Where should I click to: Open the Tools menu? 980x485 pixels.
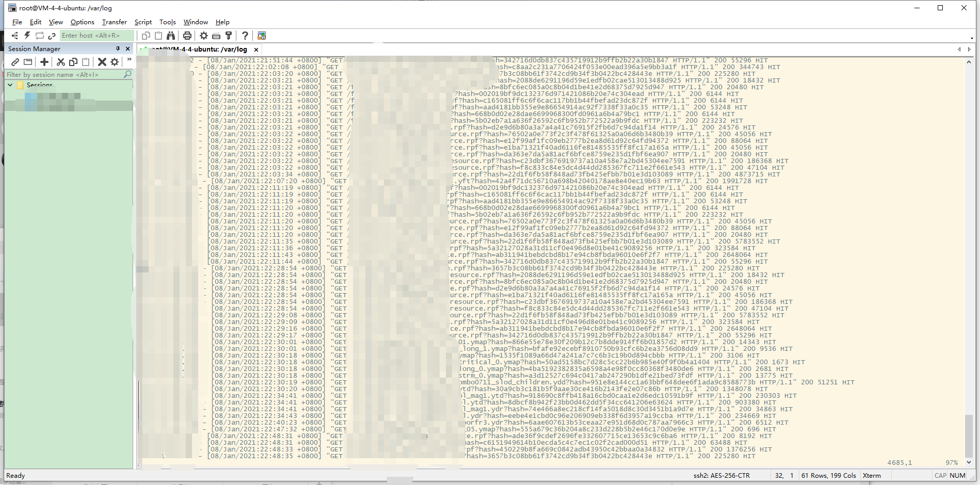(x=168, y=22)
